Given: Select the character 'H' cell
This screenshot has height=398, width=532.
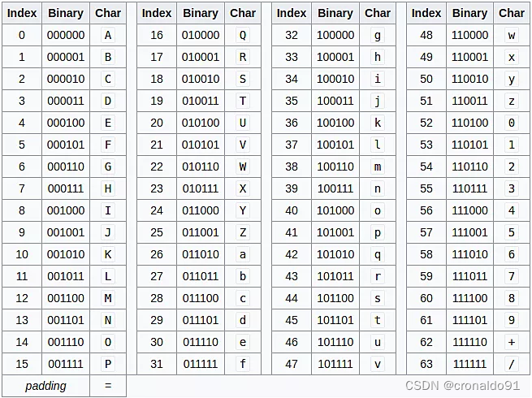Looking at the screenshot, I should pyautogui.click(x=108, y=188).
